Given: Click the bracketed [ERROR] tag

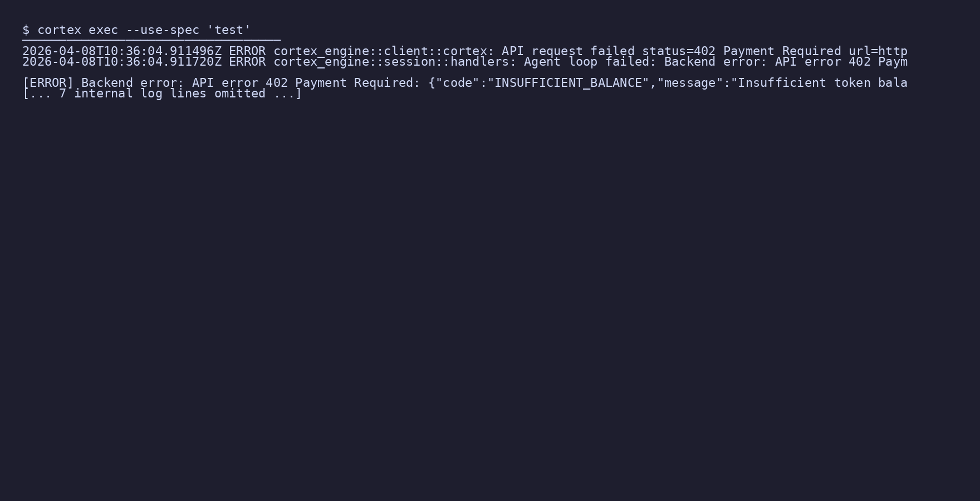Looking at the screenshot, I should 48,83.
